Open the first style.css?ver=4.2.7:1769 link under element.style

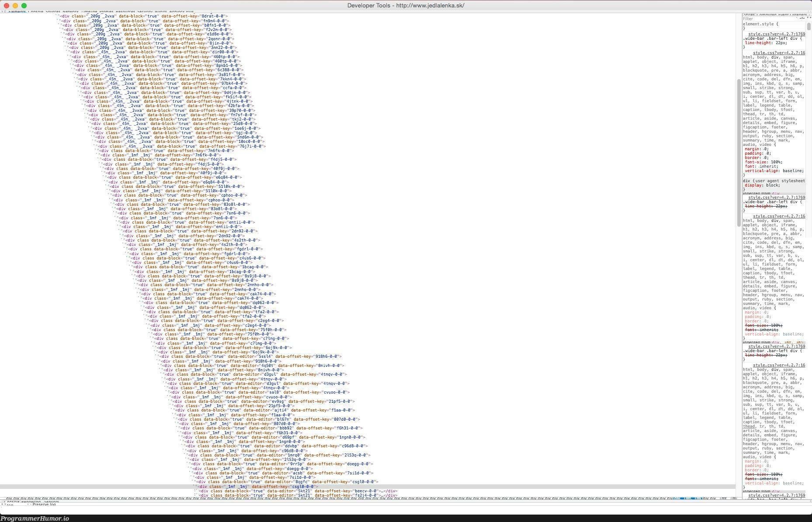click(777, 34)
